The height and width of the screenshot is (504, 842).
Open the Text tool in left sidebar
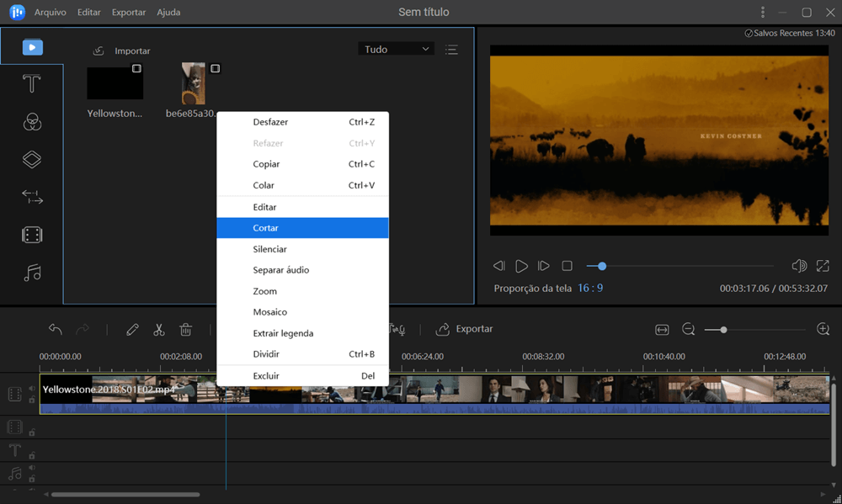[32, 84]
